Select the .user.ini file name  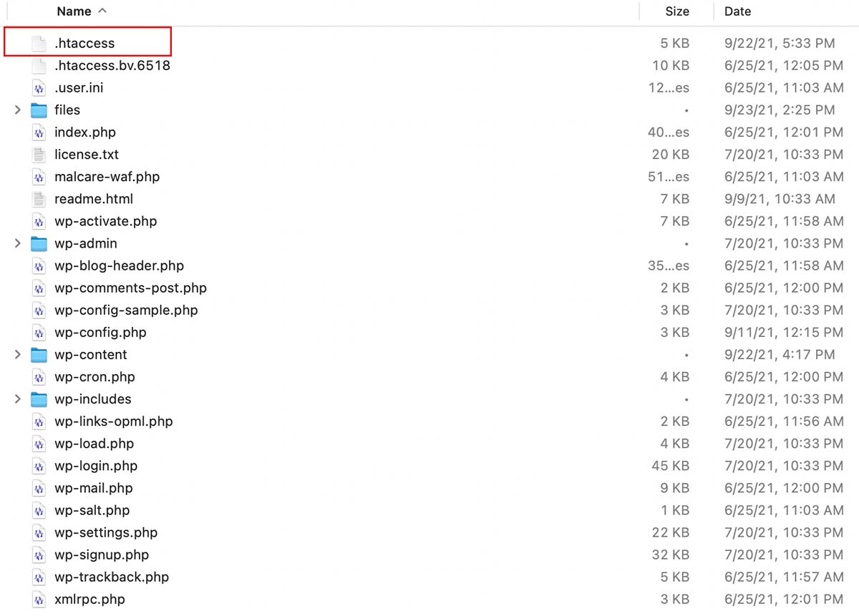pos(79,87)
